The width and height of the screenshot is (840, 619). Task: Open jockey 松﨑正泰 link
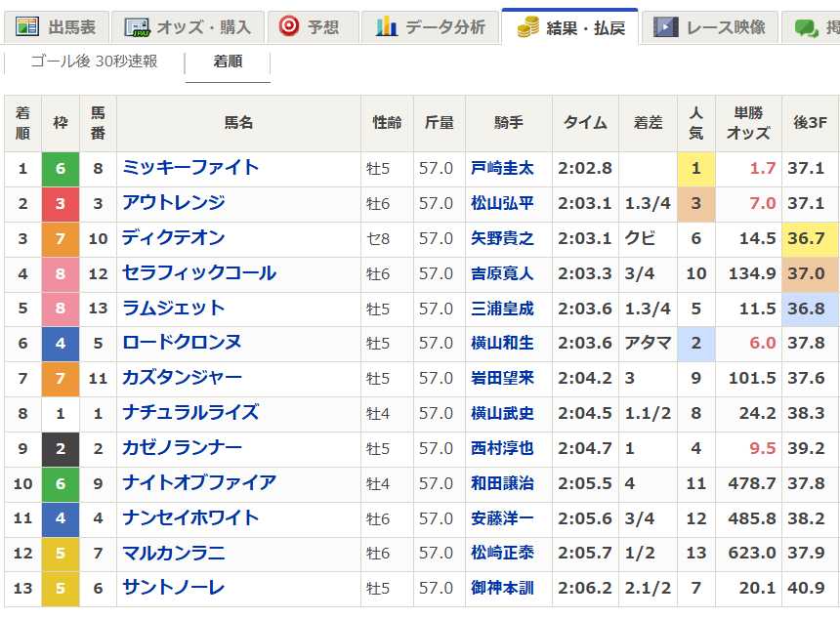click(x=502, y=554)
